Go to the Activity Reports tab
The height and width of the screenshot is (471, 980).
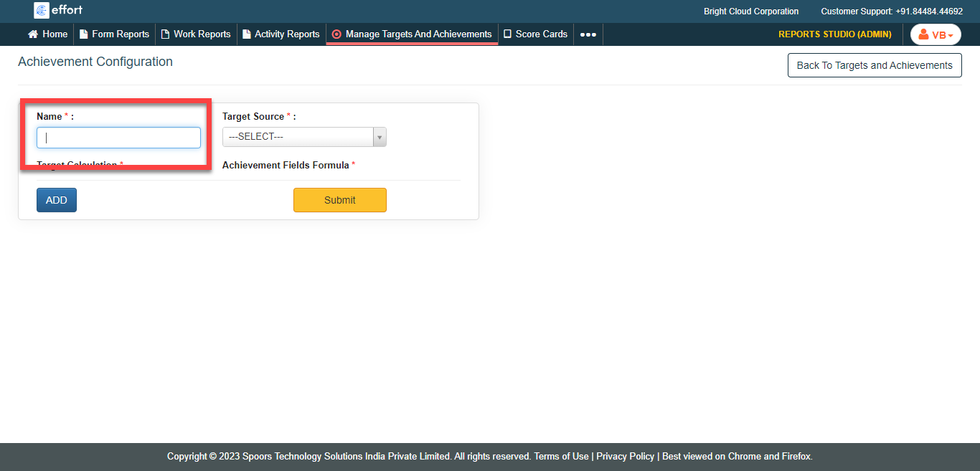click(x=281, y=34)
